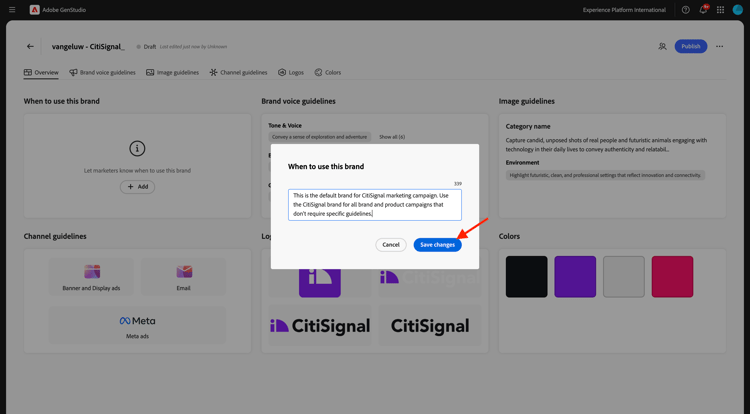Select the gray color swatch
Image resolution: width=750 pixels, height=414 pixels.
pos(624,277)
